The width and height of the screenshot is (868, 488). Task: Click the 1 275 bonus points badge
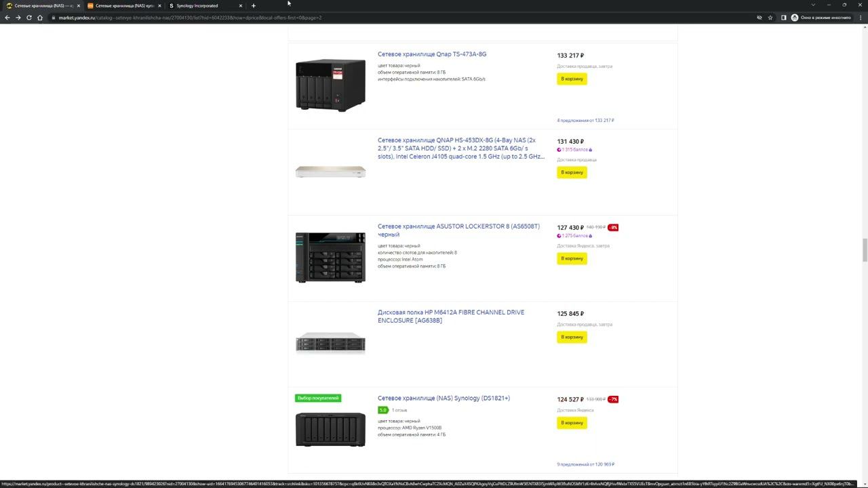click(x=574, y=236)
